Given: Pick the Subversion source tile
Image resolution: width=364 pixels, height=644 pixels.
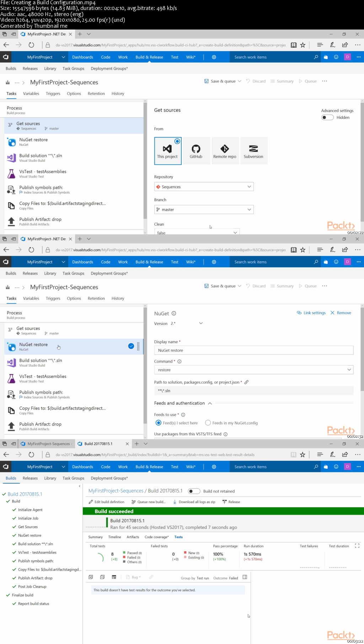Looking at the screenshot, I should coord(253,151).
